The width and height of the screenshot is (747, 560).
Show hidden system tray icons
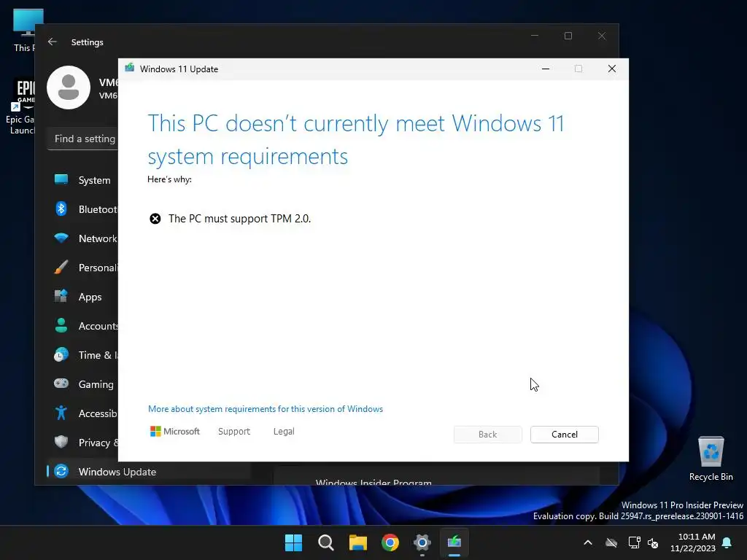[588, 542]
